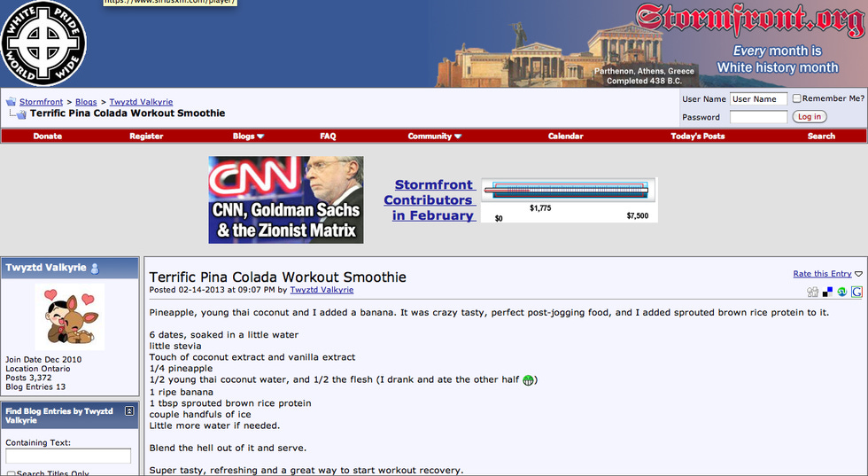Screen dimensions: 868x476
Task: Open the Rate this Entry dropdown arrow
Action: pos(858,274)
